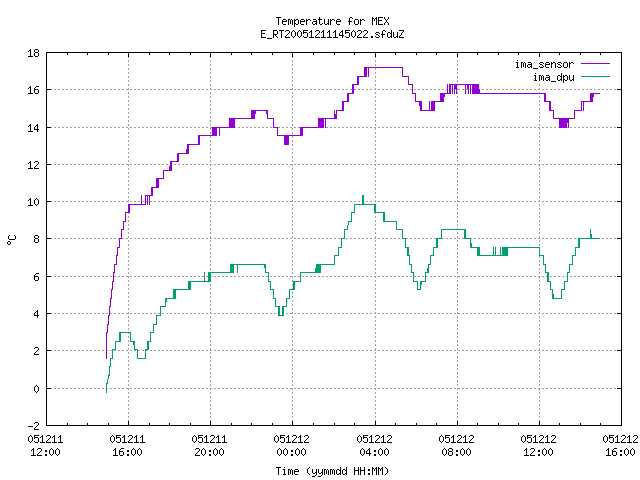
Task: Select the filename 'E_RT20051211145022.sfduZ' subtitle
Action: pyautogui.click(x=332, y=34)
